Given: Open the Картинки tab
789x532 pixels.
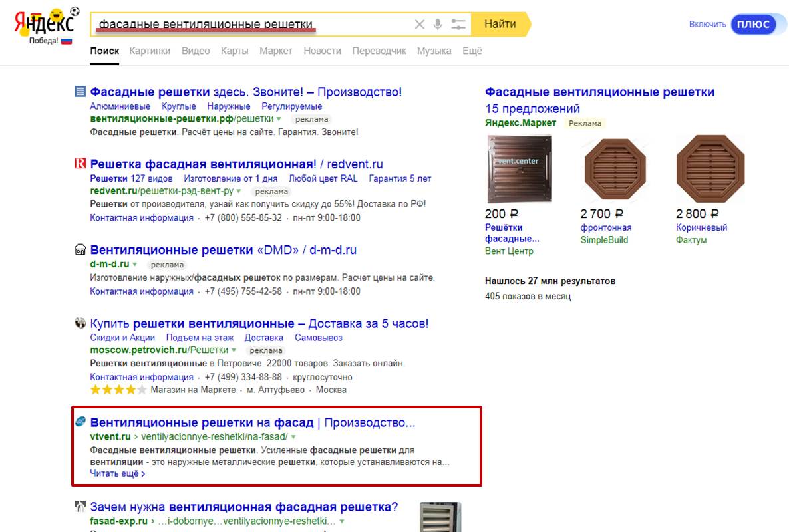Looking at the screenshot, I should click(150, 51).
